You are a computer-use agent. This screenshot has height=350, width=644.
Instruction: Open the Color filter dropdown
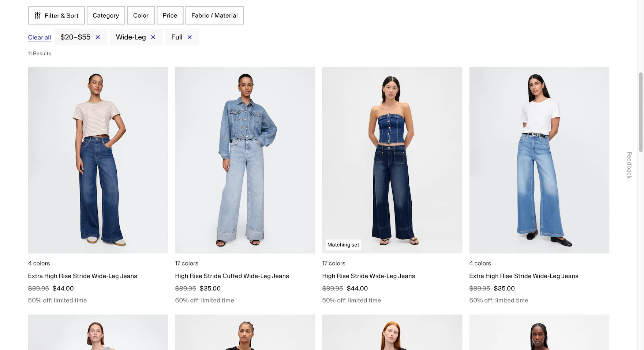pos(141,15)
